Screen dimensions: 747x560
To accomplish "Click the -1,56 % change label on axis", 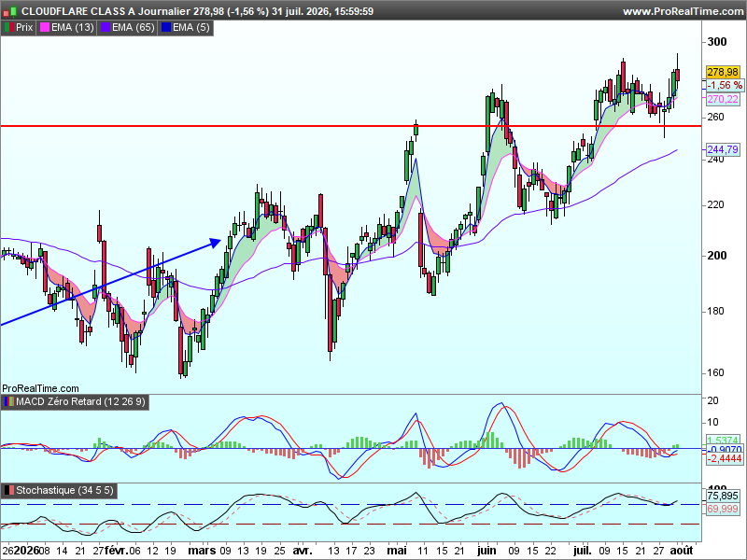I will click(x=725, y=85).
